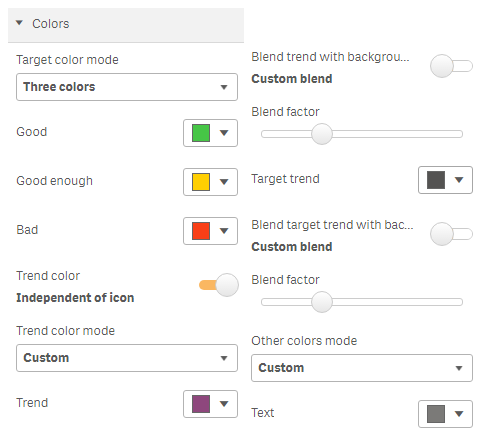Screen dimensions: 480x441
Task: Disable Trend color independent of icon
Action: (x=219, y=285)
